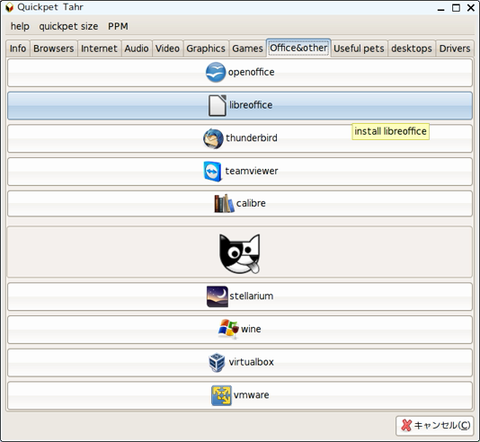Click the virtualbox label text
Screen dimensions: 480x442
[251, 362]
